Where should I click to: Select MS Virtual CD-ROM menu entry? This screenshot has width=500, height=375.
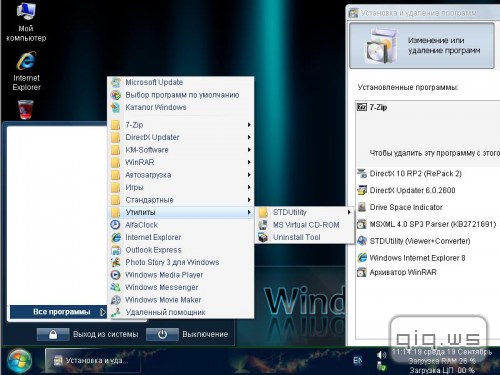click(x=305, y=225)
